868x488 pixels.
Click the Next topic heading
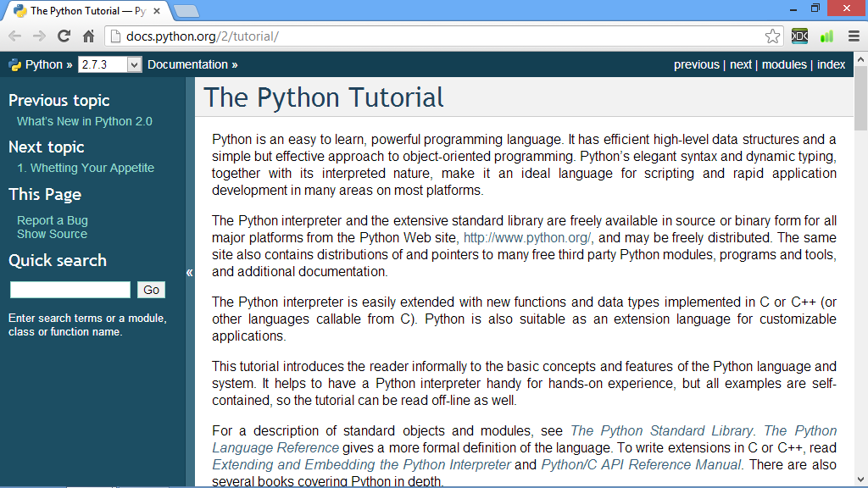47,147
